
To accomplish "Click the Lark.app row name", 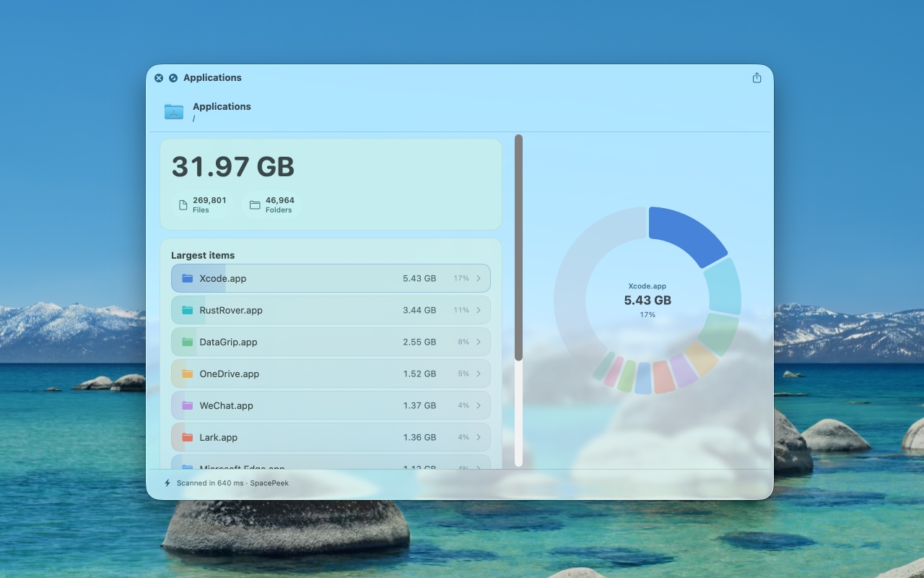I will [219, 437].
